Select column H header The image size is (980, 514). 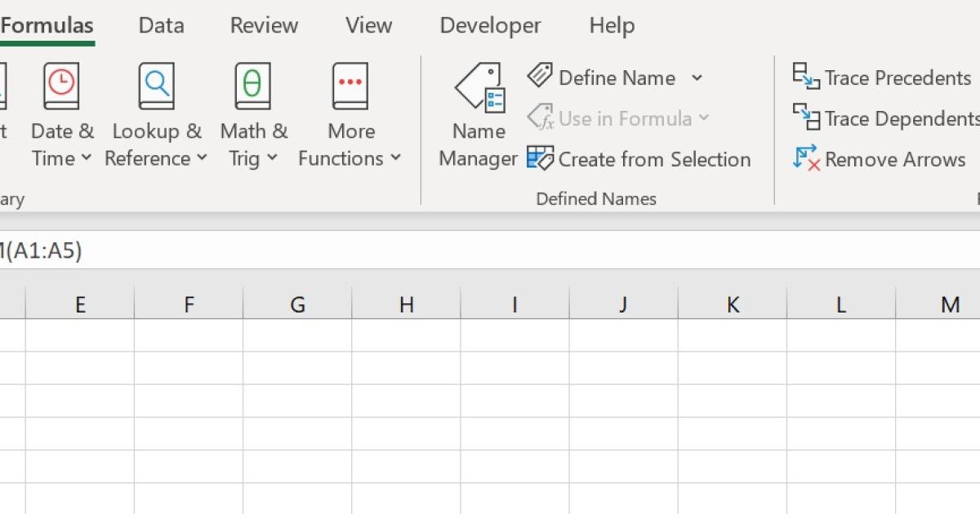pos(406,305)
